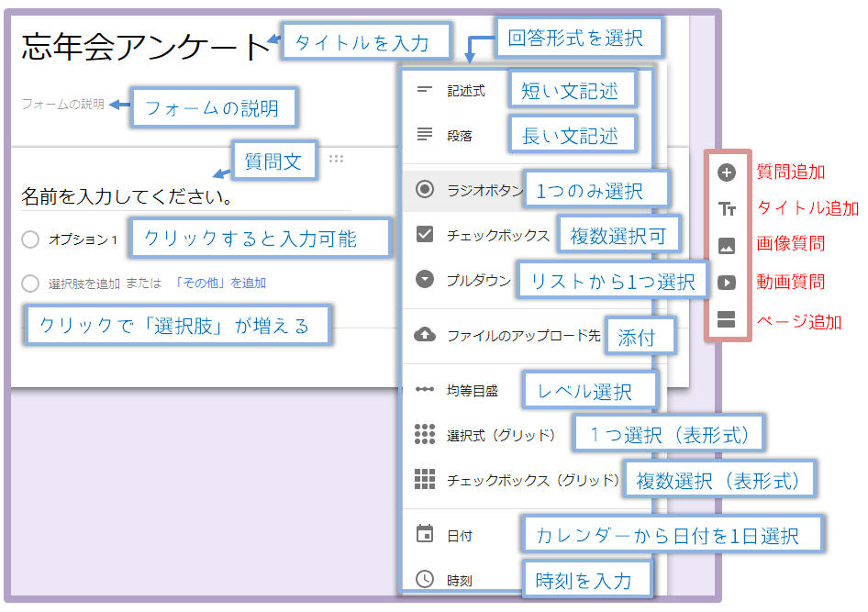The height and width of the screenshot is (612, 868).
Task: Choose チェックボックス answer type
Action: click(x=486, y=235)
